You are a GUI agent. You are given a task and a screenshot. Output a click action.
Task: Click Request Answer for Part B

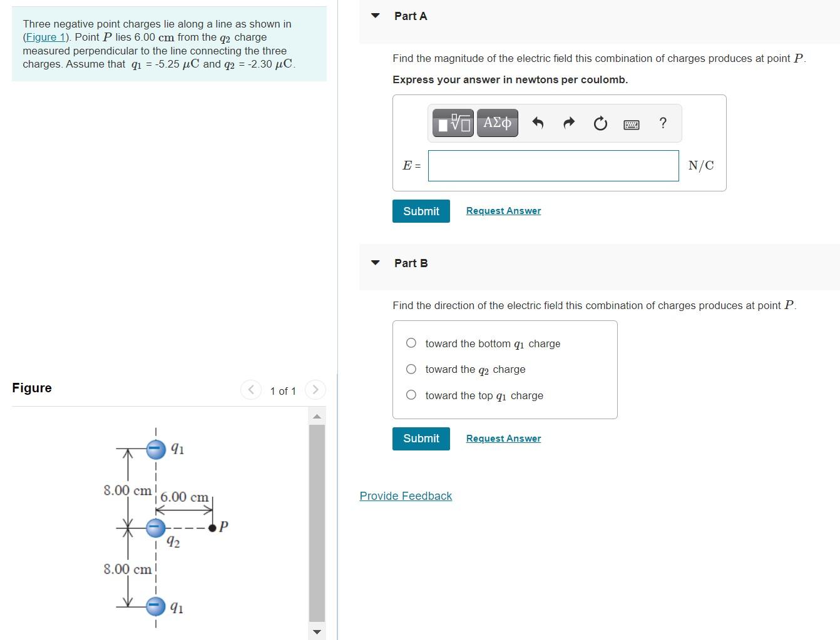503,438
